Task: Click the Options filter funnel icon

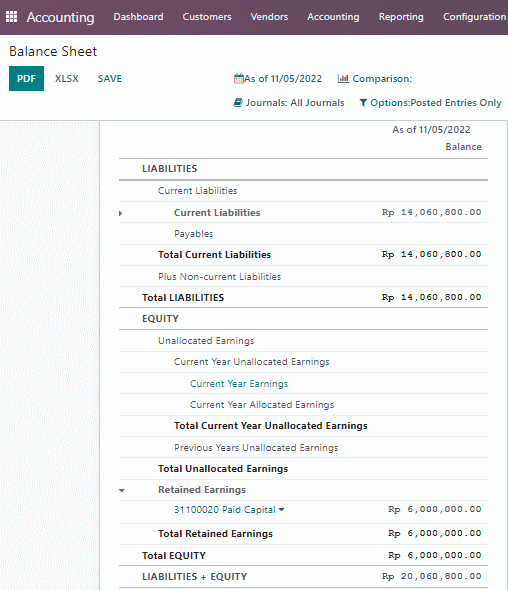Action: pos(363,102)
